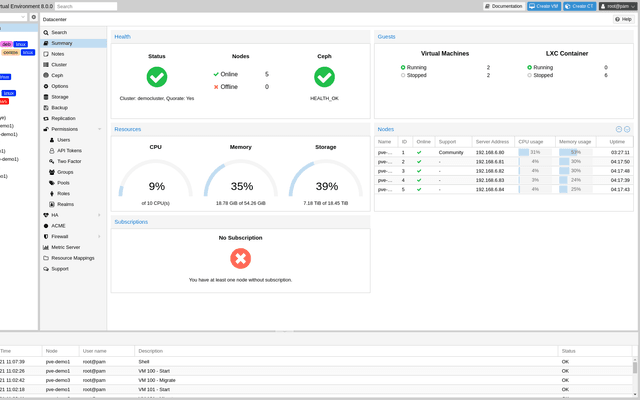Click the Backup floppy icon
Viewport: 640px width, 400px height.
pyautogui.click(x=46, y=108)
